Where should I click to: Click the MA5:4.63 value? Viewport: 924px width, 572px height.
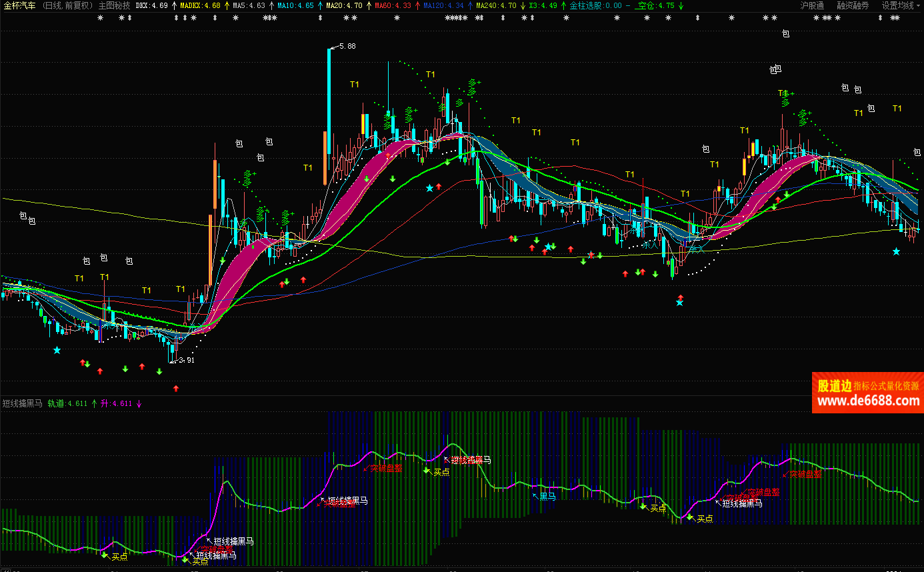[x=249, y=5]
